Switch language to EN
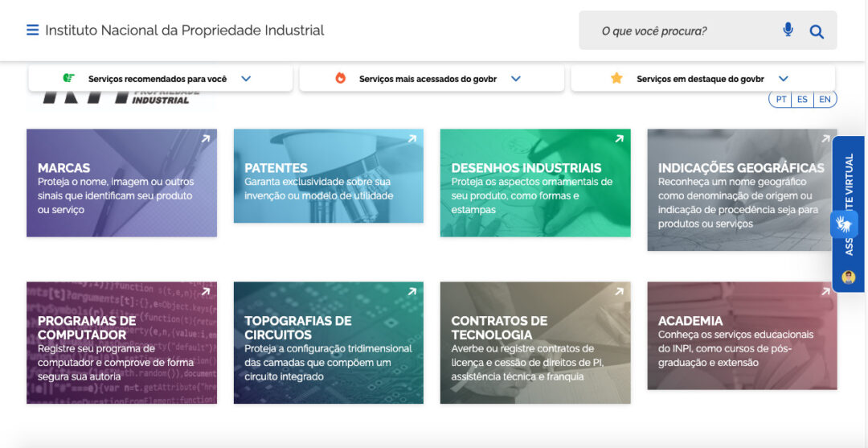 [x=825, y=100]
